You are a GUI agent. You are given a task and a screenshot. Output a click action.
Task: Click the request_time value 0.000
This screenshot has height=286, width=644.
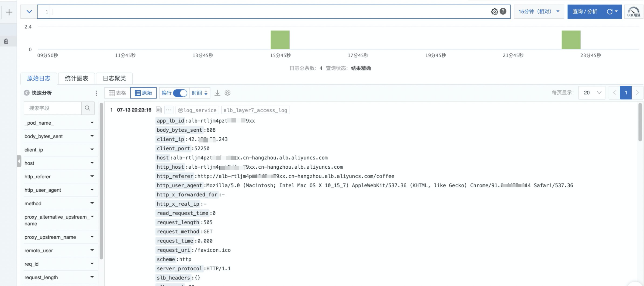(x=205, y=241)
